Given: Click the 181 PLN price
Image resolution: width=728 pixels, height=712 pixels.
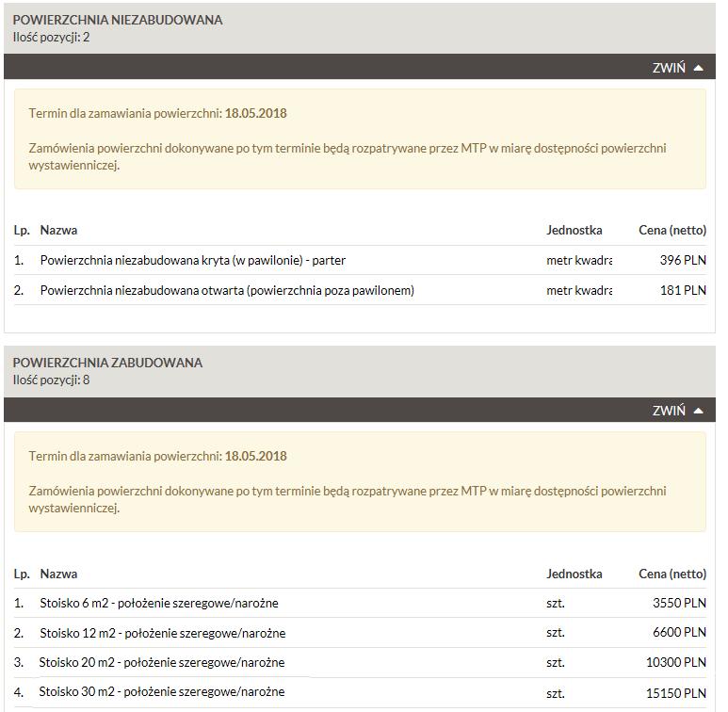Looking at the screenshot, I should 683,290.
